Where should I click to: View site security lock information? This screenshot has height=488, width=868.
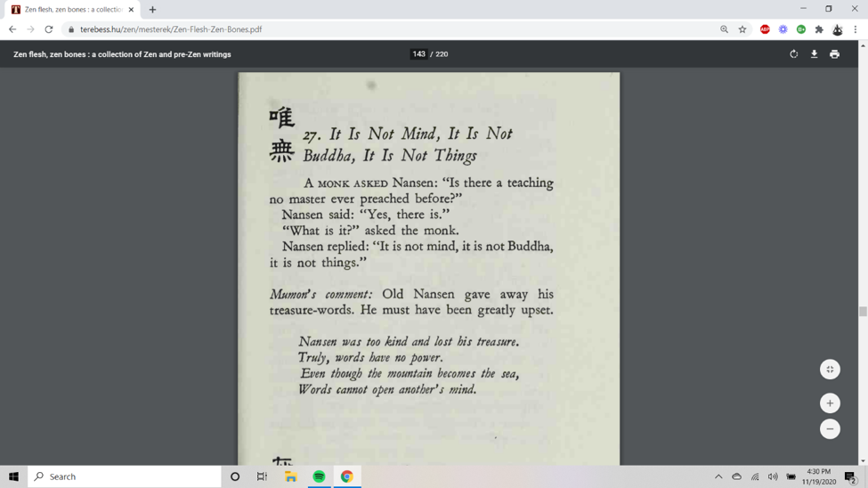click(x=71, y=29)
